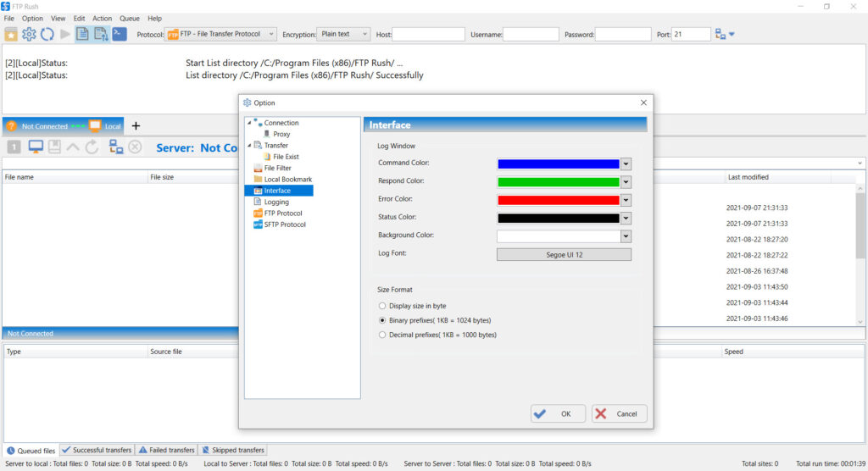This screenshot has width=868, height=471.
Task: Select Display size in byte option
Action: (382, 306)
